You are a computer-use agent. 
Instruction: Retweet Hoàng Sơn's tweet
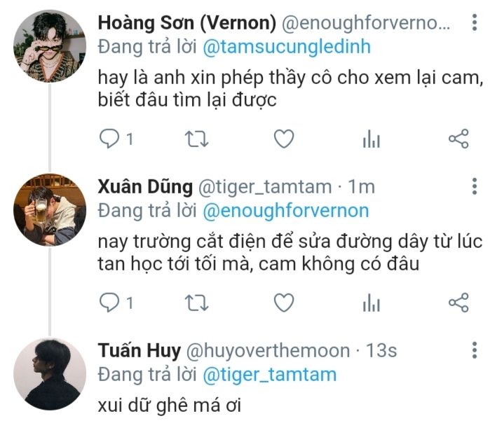point(196,139)
